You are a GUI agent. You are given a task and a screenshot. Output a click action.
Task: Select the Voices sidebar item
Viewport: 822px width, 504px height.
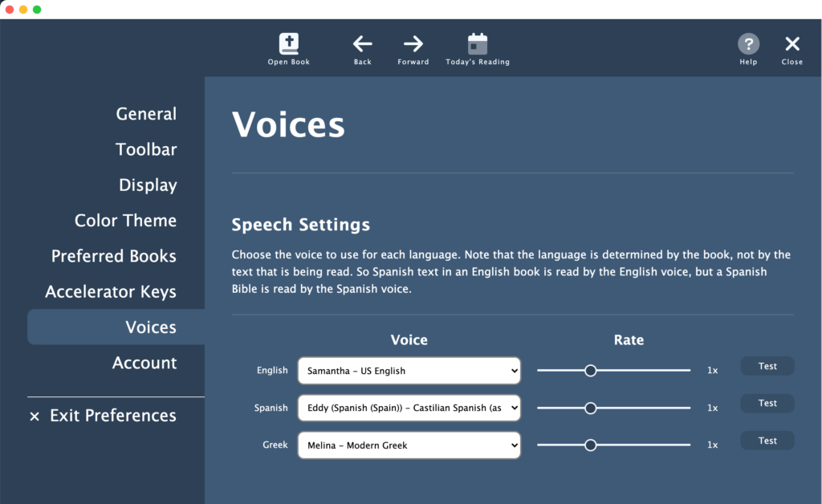[x=116, y=327]
